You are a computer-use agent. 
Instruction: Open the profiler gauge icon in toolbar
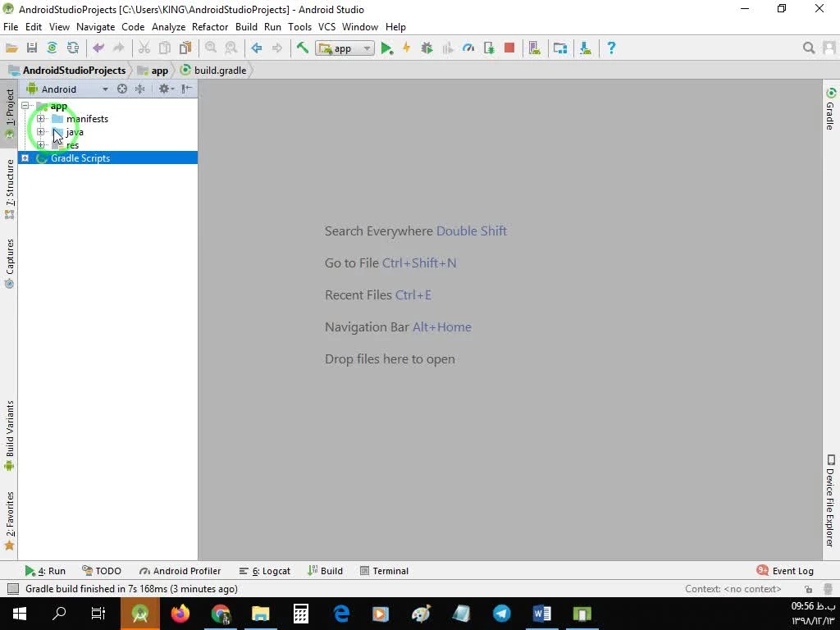coord(468,48)
